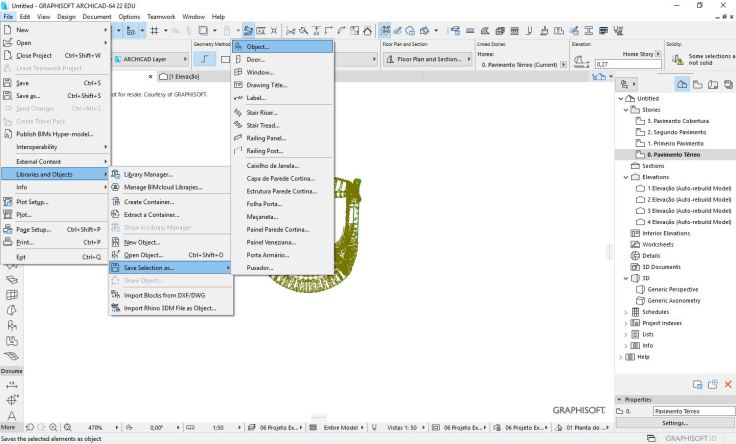This screenshot has width=736, height=444.
Task: Click New Object... menu entry
Action: [x=171, y=242]
